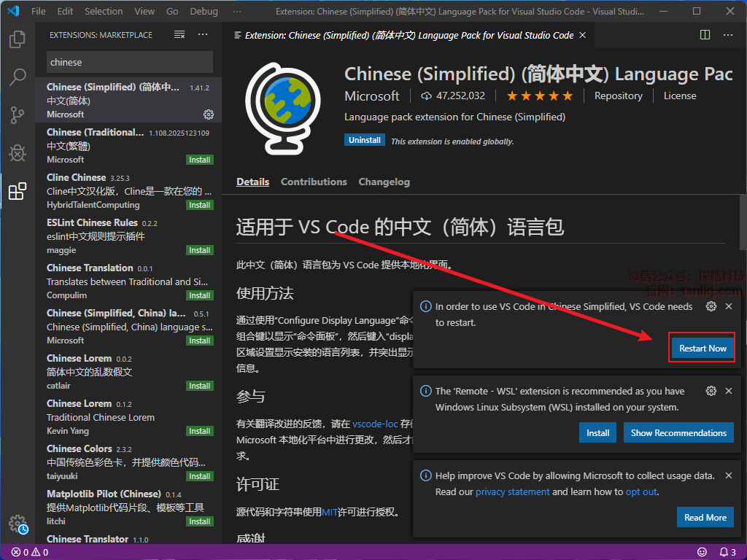The width and height of the screenshot is (747, 560).
Task: Open the License link
Action: pos(680,96)
